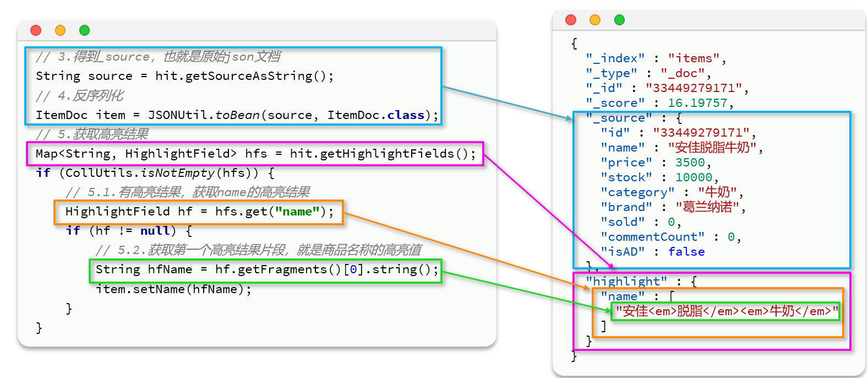This screenshot has width=868, height=378.
Task: Click the yellow dot in the left code window
Action: (x=60, y=30)
